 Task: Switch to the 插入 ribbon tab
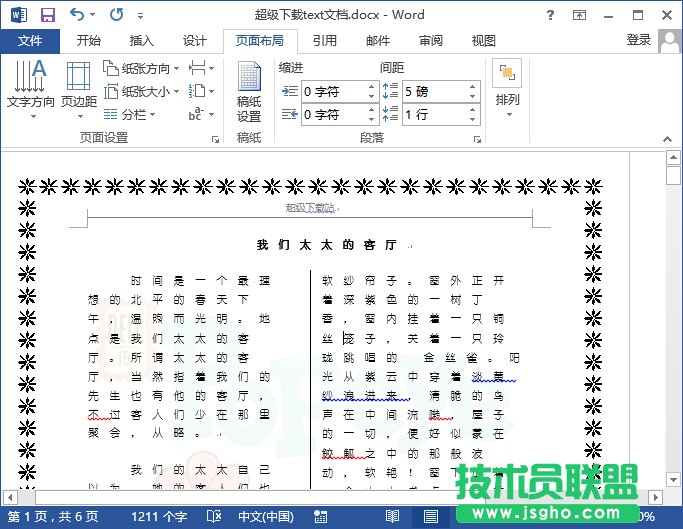click(x=142, y=41)
